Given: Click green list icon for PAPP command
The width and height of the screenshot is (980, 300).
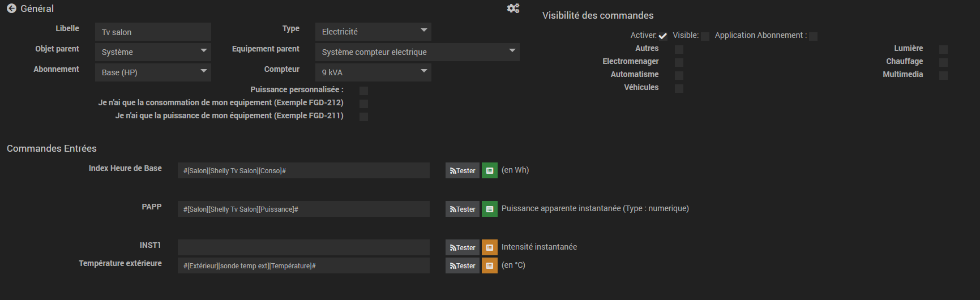Looking at the screenshot, I should [x=489, y=209].
